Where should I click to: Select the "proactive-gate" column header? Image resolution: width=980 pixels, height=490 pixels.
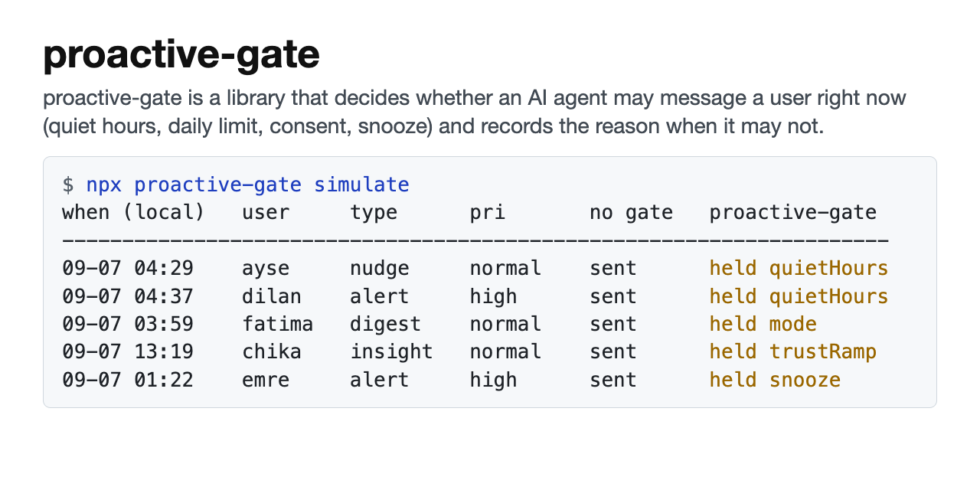792,213
